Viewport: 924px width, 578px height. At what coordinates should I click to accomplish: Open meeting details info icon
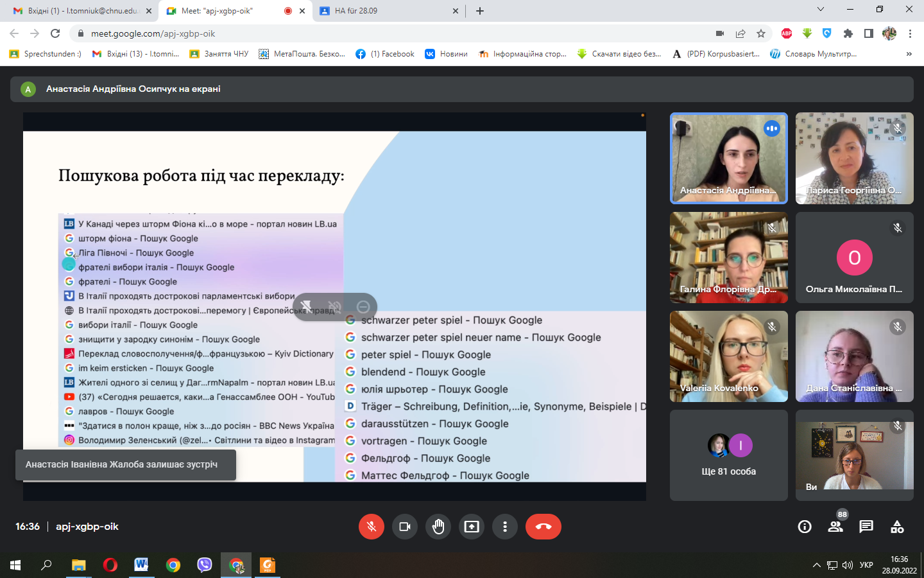click(805, 527)
